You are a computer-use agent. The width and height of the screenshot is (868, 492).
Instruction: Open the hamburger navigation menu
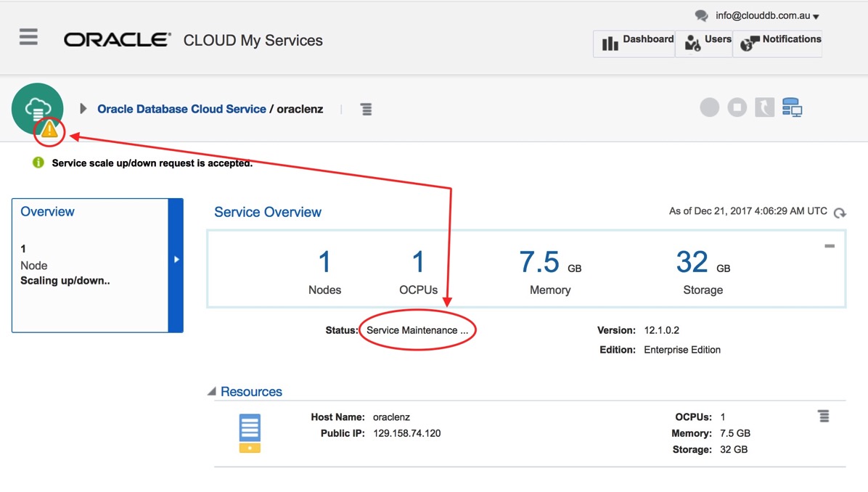(x=28, y=37)
